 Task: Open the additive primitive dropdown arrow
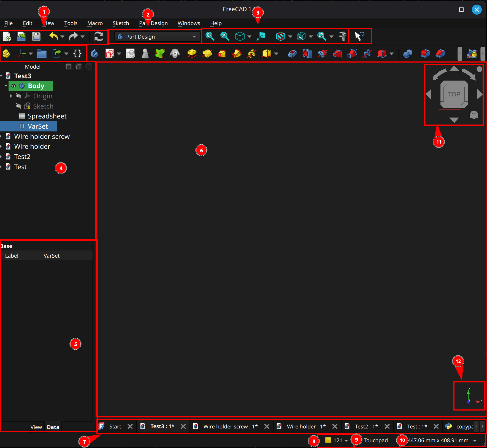(276, 54)
